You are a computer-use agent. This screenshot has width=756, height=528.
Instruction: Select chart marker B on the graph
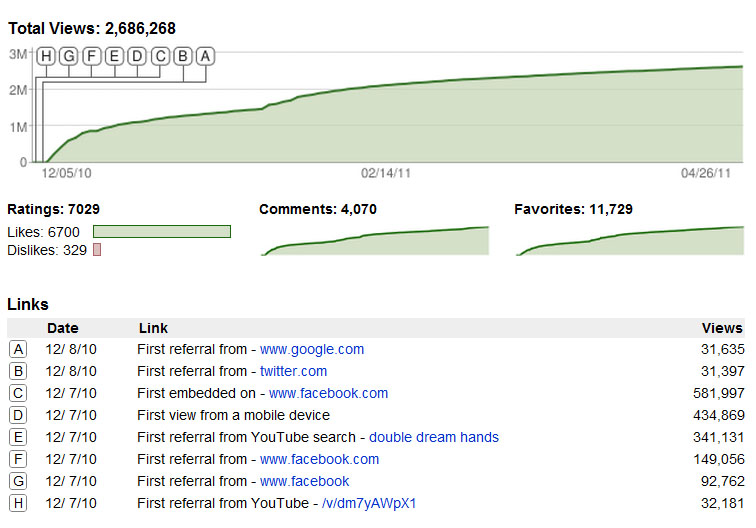pos(183,56)
